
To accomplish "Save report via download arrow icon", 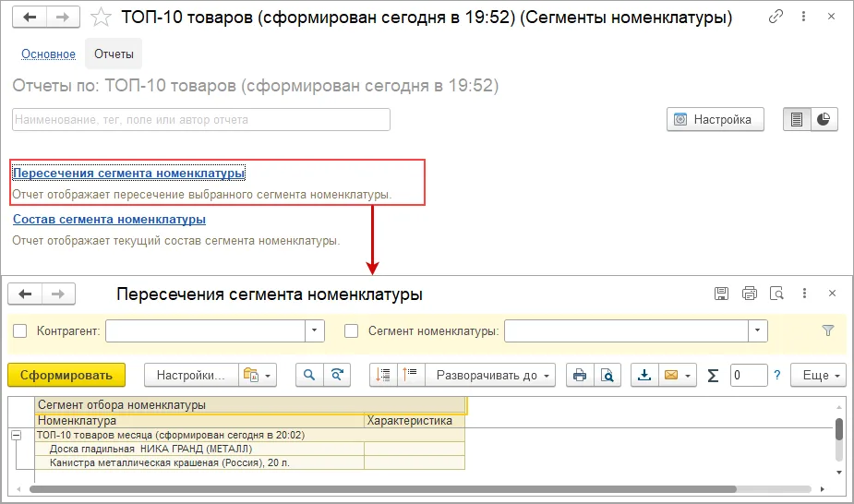I will (644, 375).
